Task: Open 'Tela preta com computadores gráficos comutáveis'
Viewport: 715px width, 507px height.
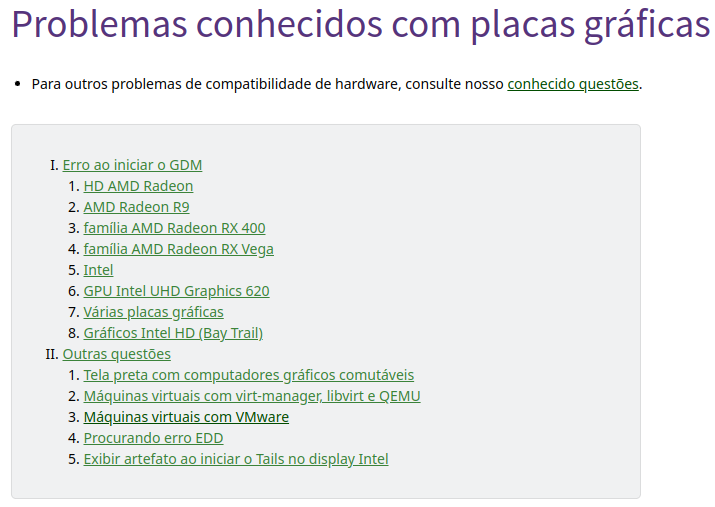Action: tap(249, 375)
